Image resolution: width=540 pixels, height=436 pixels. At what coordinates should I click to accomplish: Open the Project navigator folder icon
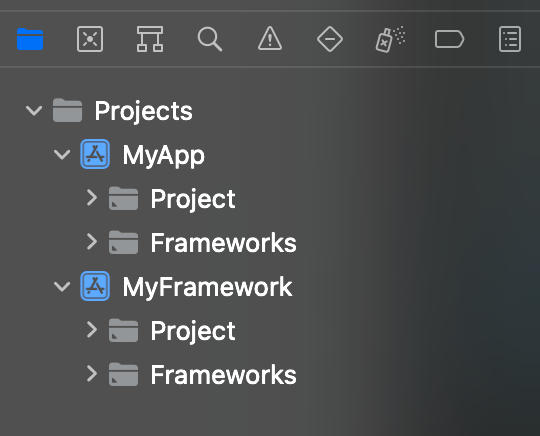click(x=30, y=39)
